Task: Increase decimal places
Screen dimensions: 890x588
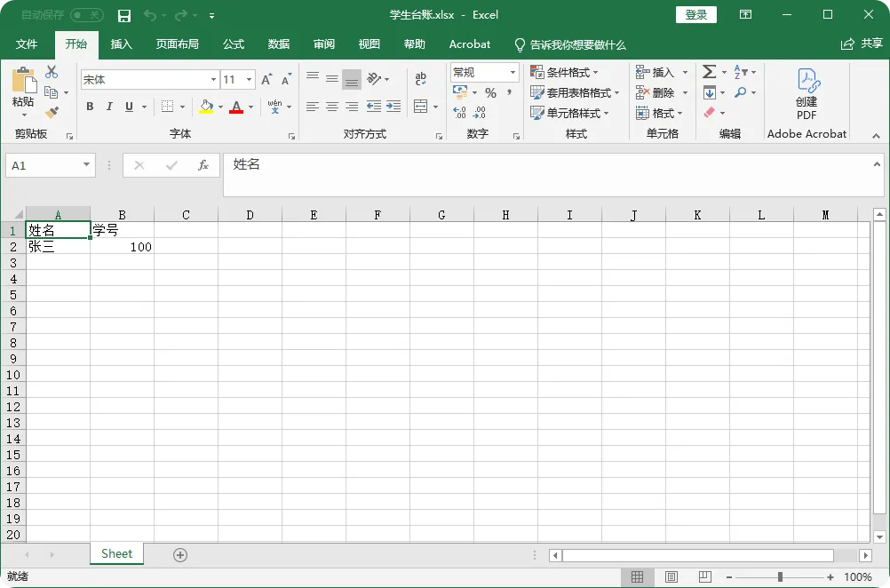Action: [460, 113]
